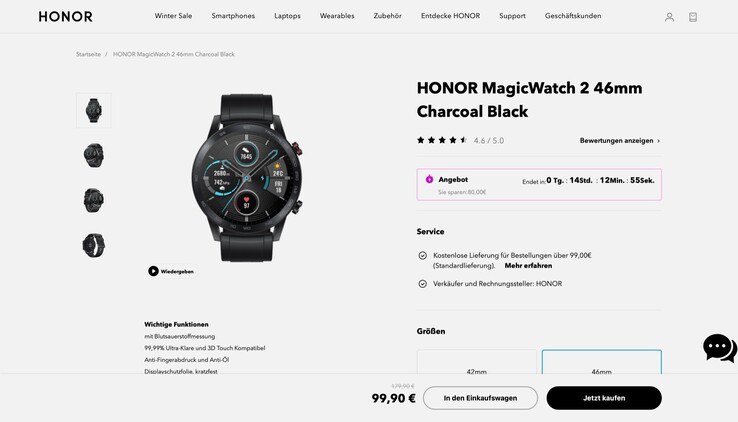Open the live chat bubble

[x=720, y=348]
